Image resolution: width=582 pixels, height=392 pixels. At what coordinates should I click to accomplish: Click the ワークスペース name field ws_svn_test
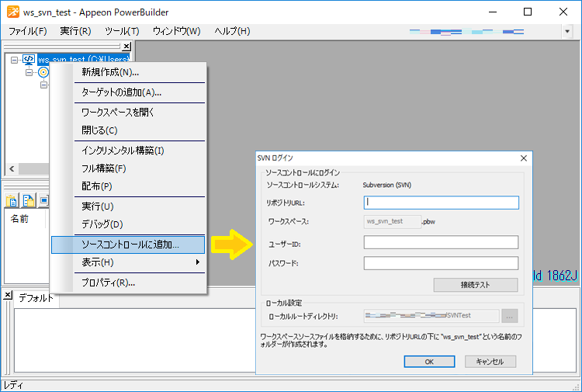[393, 221]
